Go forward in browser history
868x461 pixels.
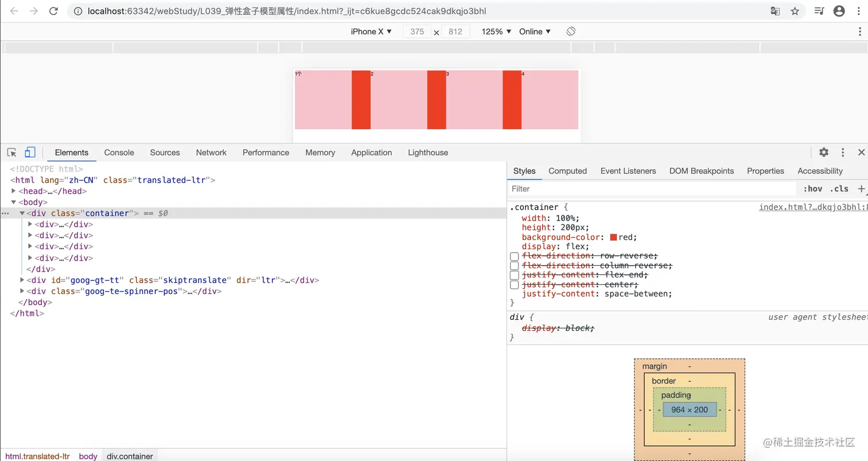click(x=34, y=11)
